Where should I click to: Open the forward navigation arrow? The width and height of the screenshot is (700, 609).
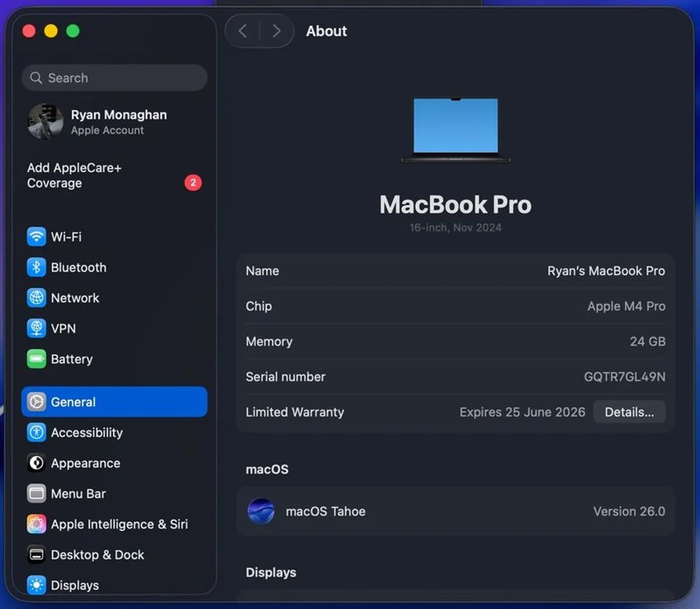276,31
